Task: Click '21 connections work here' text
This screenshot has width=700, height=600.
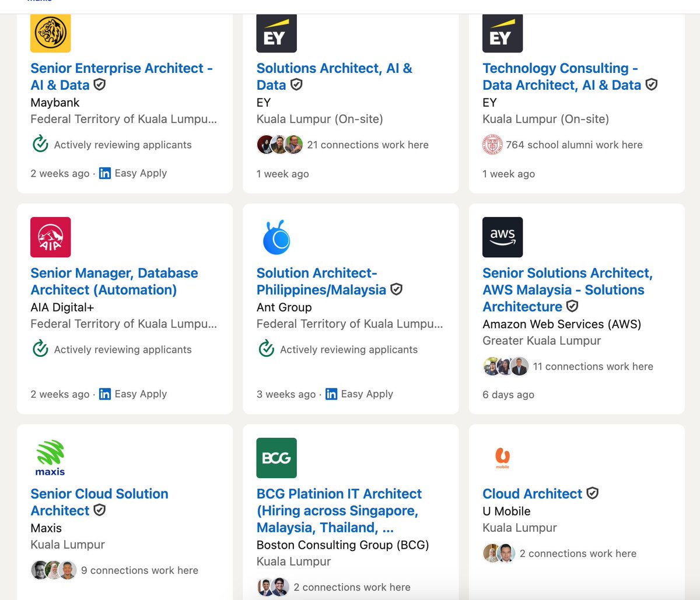Action: pyautogui.click(x=367, y=145)
